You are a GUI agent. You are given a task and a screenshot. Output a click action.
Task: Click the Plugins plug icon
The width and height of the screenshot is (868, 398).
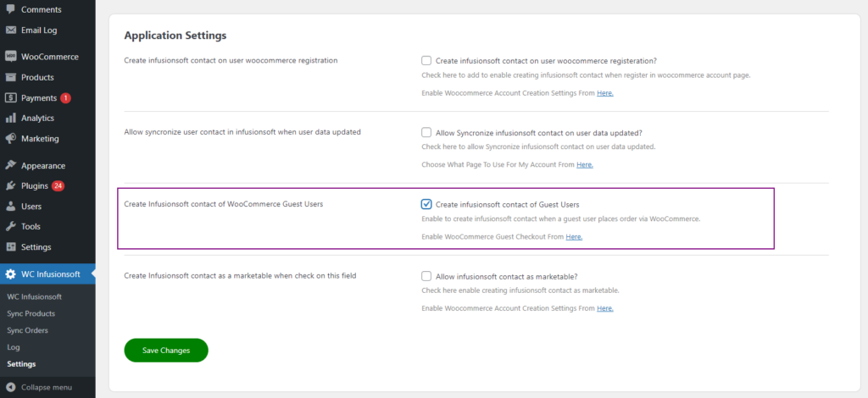point(10,185)
